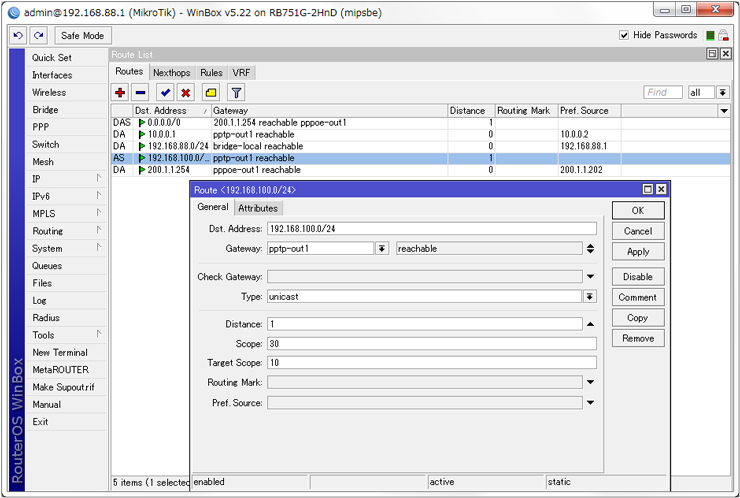This screenshot has height=498, width=740.
Task: Switch to the Nexthops tab
Action: [171, 73]
